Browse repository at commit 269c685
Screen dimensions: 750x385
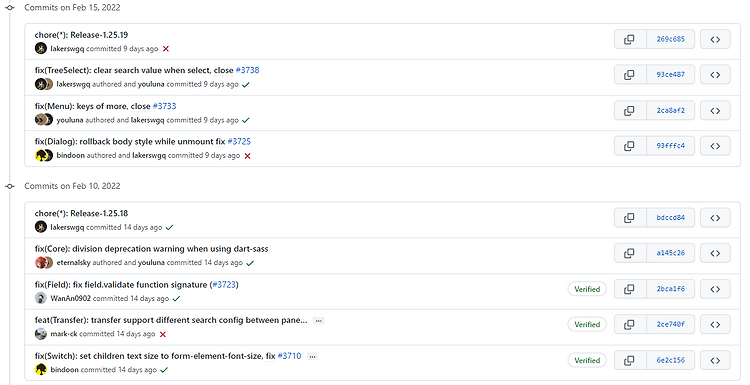(715, 39)
